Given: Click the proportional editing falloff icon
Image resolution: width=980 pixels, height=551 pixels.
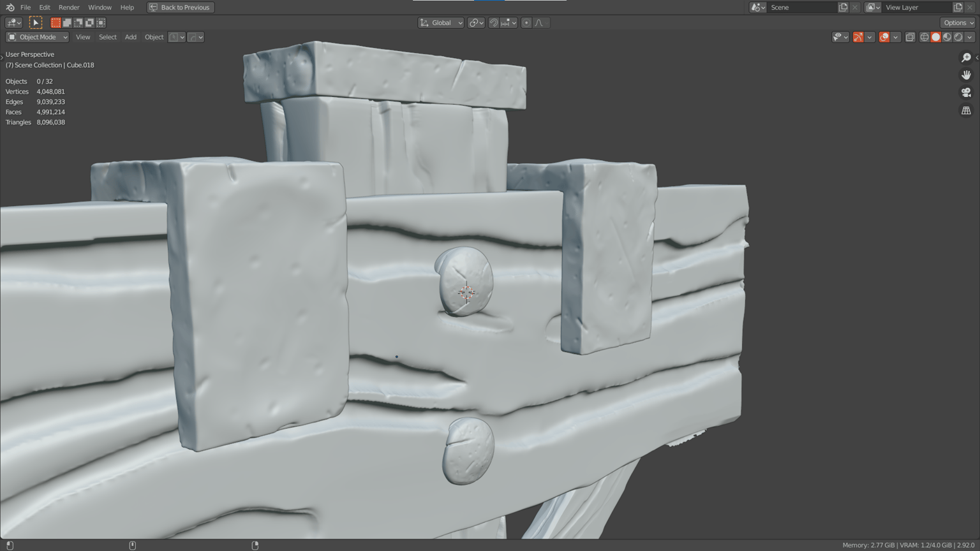Looking at the screenshot, I should [540, 22].
